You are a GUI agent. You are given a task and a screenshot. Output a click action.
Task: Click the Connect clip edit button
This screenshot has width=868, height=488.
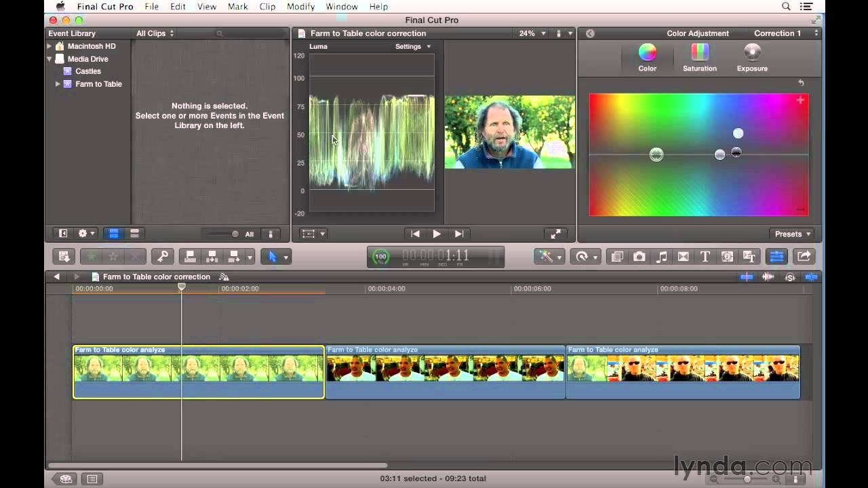190,257
